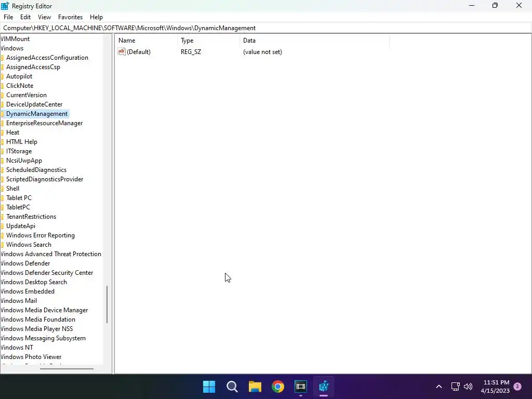The height and width of the screenshot is (399, 532).
Task: Click the registry path address bar
Action: (266, 28)
